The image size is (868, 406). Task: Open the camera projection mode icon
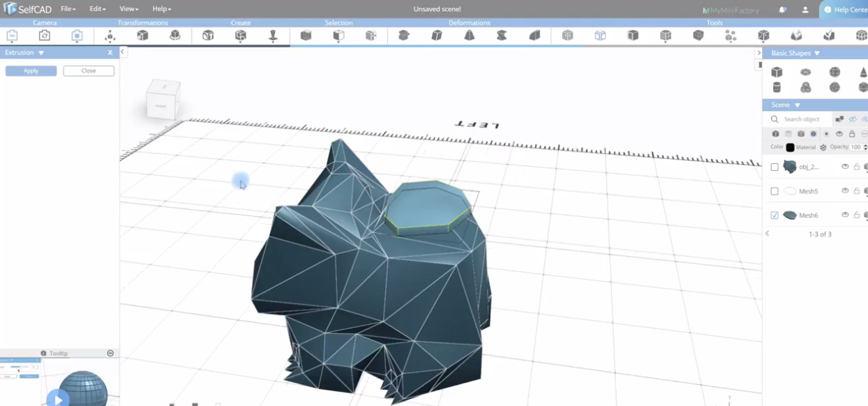pyautogui.click(x=77, y=36)
